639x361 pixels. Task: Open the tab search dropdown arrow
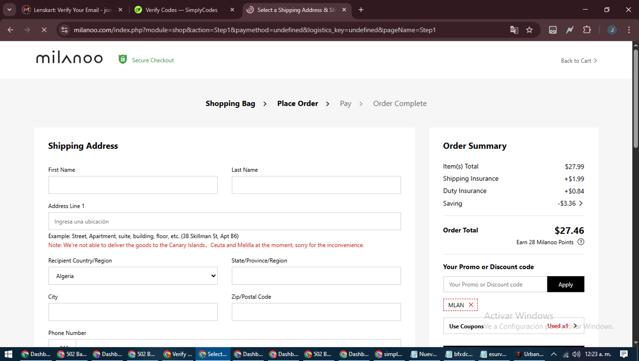click(x=9, y=10)
